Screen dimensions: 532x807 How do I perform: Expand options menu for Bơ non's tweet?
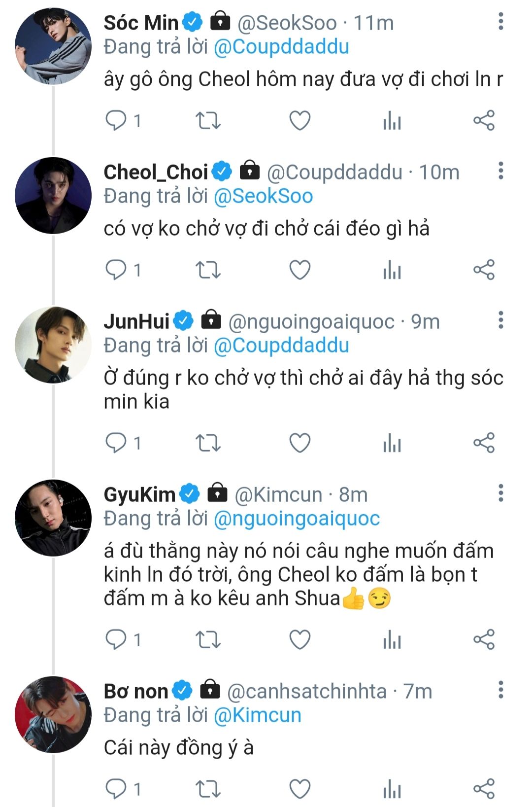500,690
